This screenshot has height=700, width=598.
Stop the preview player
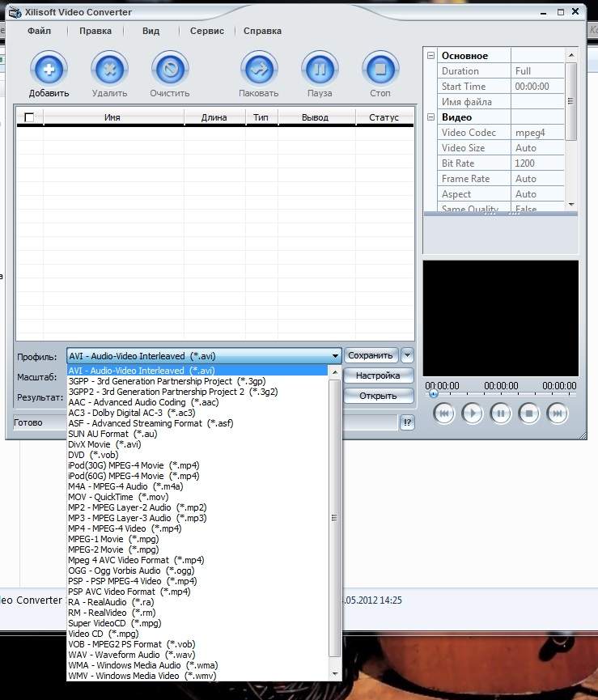(529, 414)
